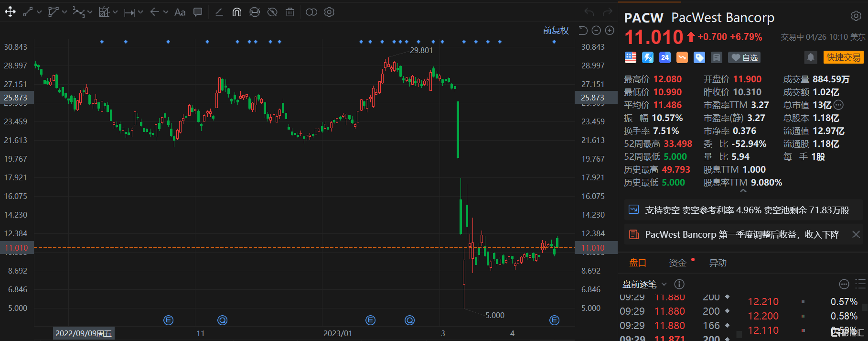868x341 pixels.
Task: Click the 12.210 price level in order book
Action: pyautogui.click(x=763, y=302)
